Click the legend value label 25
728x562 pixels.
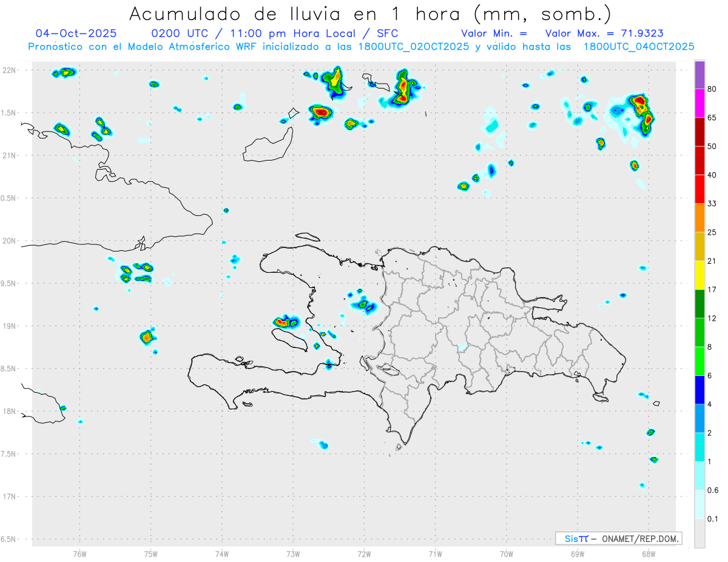coord(712,232)
